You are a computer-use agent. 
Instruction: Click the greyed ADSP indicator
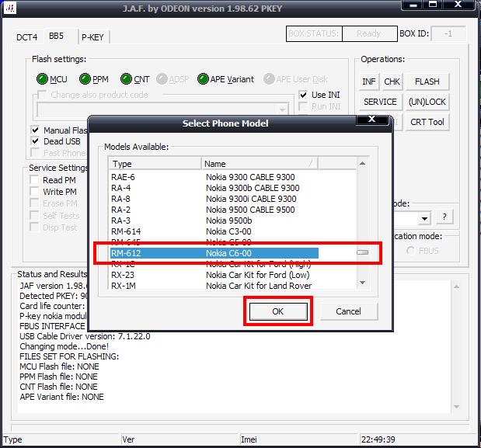[162, 79]
